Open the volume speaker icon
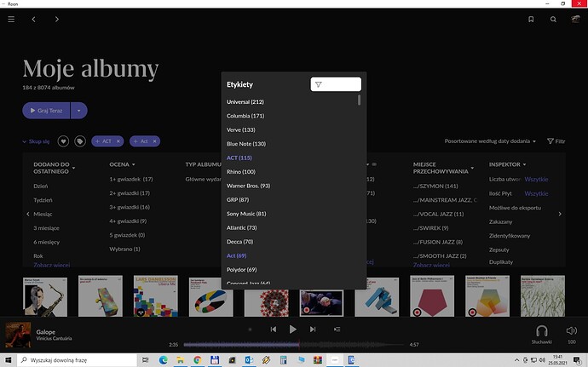The height and width of the screenshot is (367, 588). pos(571,330)
